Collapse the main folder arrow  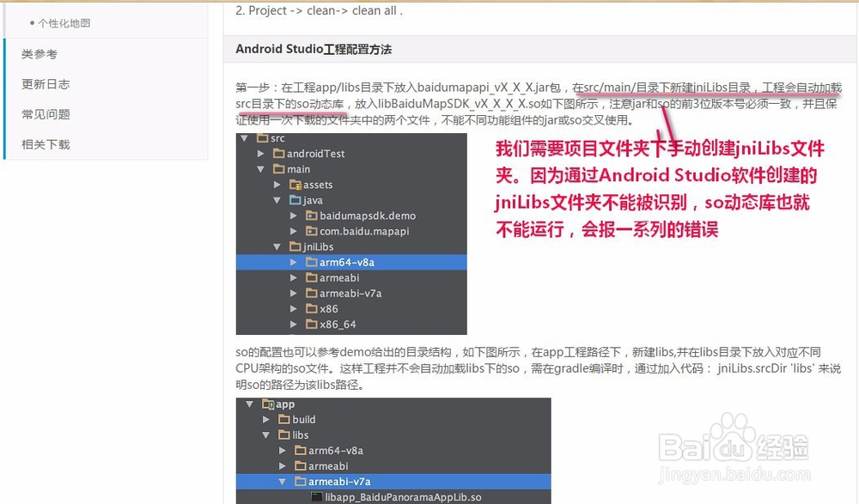coord(261,169)
